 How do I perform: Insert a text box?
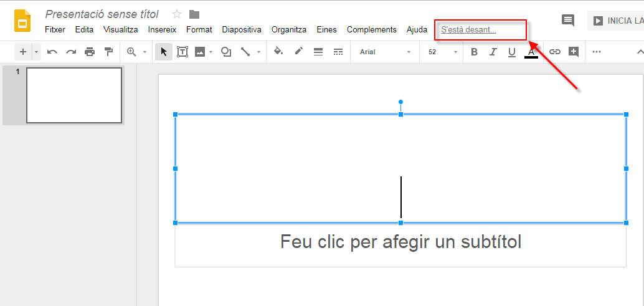[x=182, y=52]
